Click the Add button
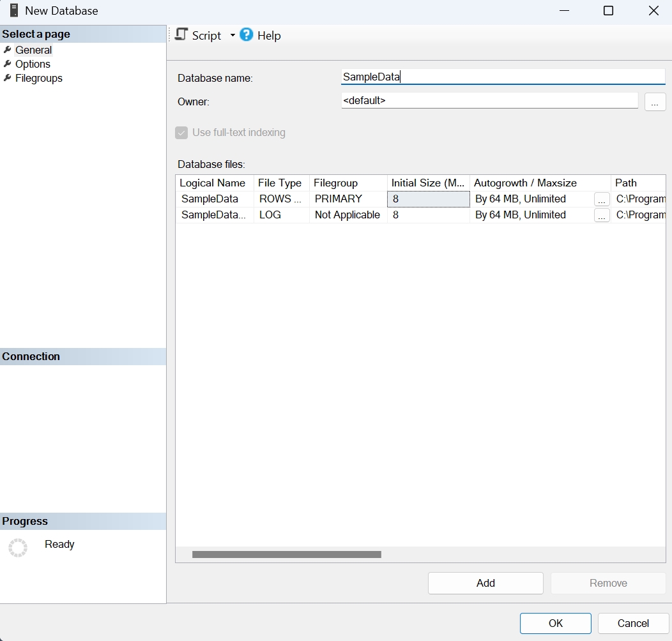Image resolution: width=672 pixels, height=641 pixels. tap(485, 583)
